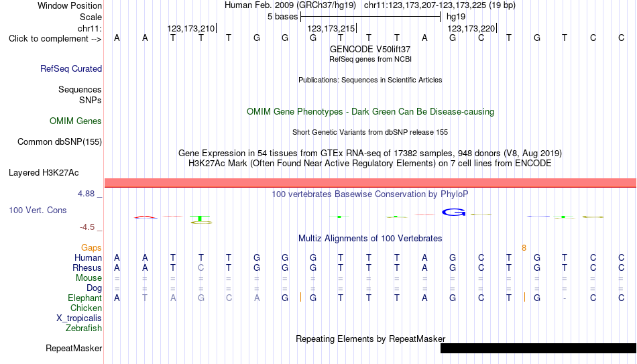Click the hg19 label beside the scale
The image size is (637, 364).
coord(456,17)
